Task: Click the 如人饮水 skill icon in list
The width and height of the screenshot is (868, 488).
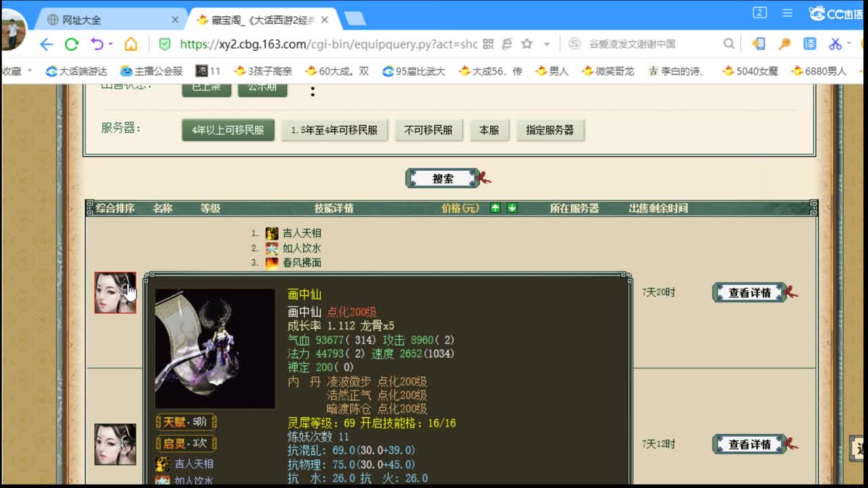Action: pos(272,248)
